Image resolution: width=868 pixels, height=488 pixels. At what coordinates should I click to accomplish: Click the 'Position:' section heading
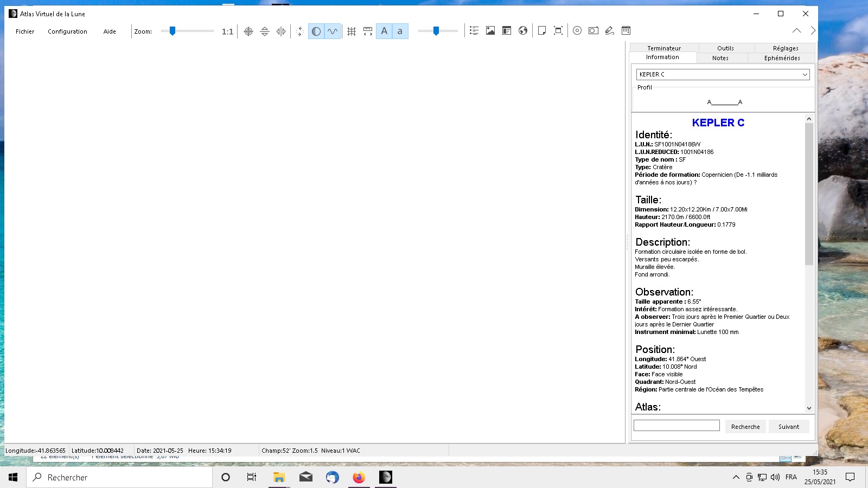point(655,350)
